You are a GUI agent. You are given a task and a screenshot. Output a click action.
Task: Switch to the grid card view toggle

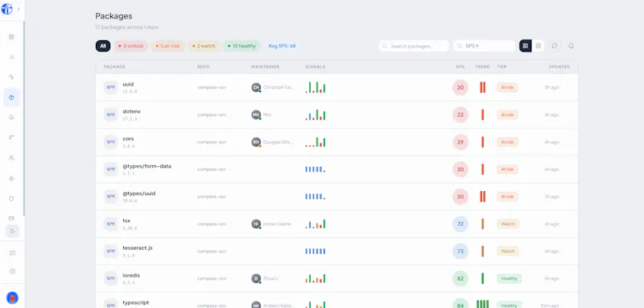538,46
